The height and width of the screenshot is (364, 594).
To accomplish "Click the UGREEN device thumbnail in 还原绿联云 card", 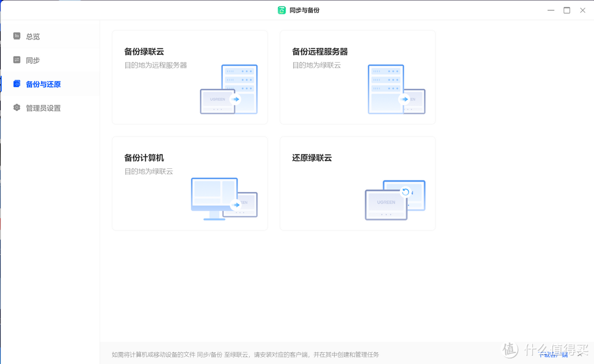I will click(386, 203).
